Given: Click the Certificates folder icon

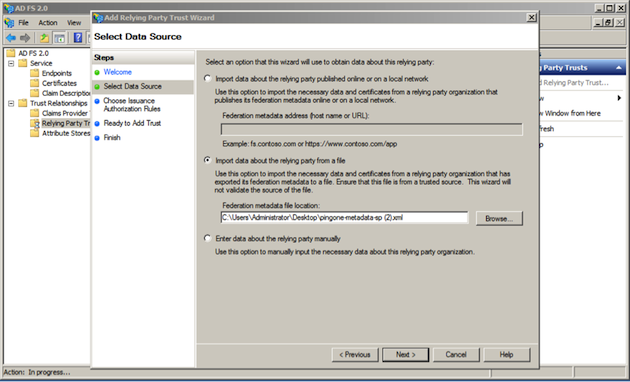Looking at the screenshot, I should click(35, 83).
